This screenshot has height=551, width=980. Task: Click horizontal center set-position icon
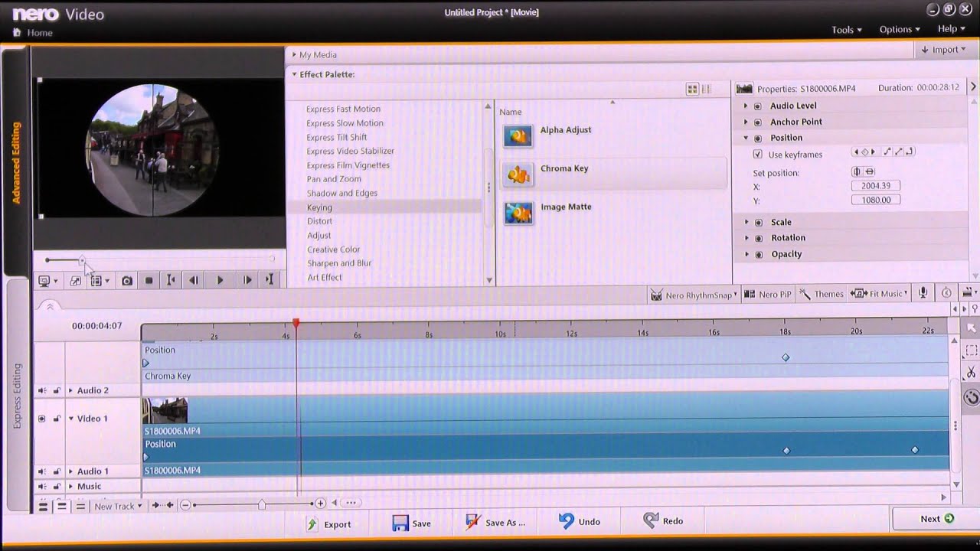857,172
